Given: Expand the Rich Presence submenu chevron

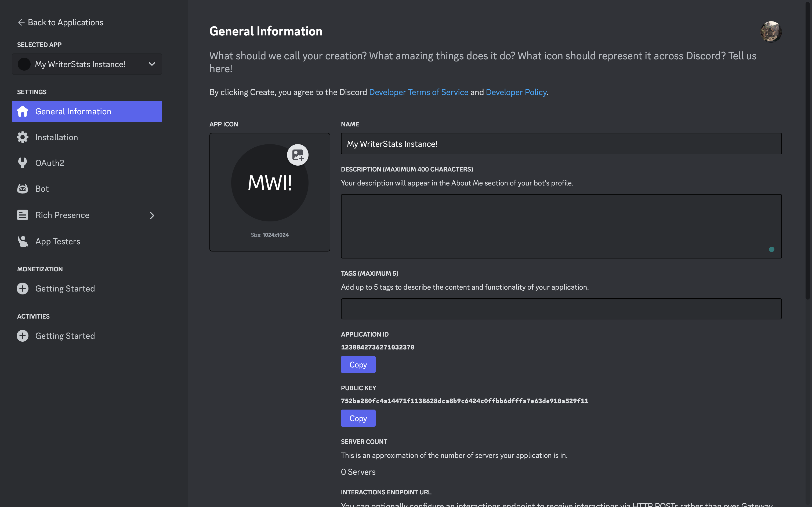Looking at the screenshot, I should 152,215.
